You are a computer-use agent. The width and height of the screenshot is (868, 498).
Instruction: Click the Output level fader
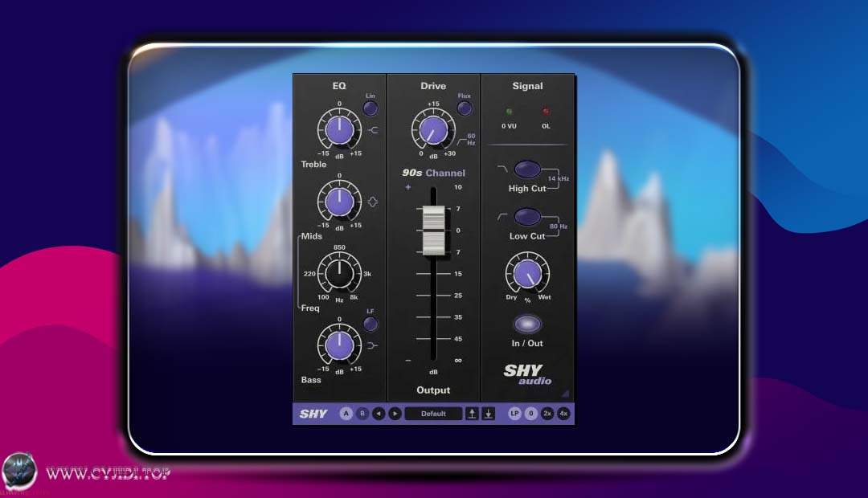[434, 230]
